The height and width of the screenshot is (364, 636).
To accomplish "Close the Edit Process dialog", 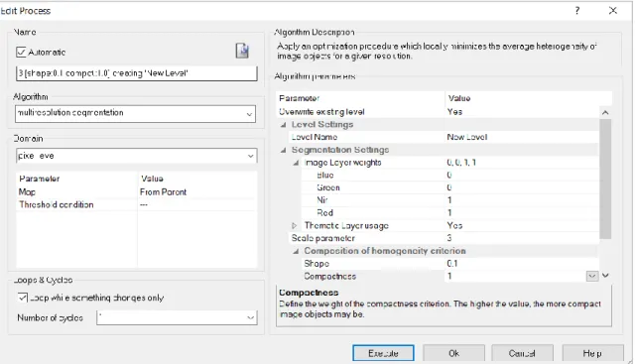I will 613,11.
